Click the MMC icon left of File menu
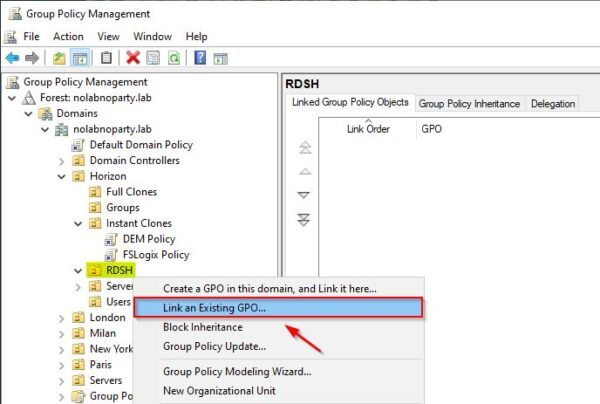The height and width of the screenshot is (404, 600). (x=10, y=37)
